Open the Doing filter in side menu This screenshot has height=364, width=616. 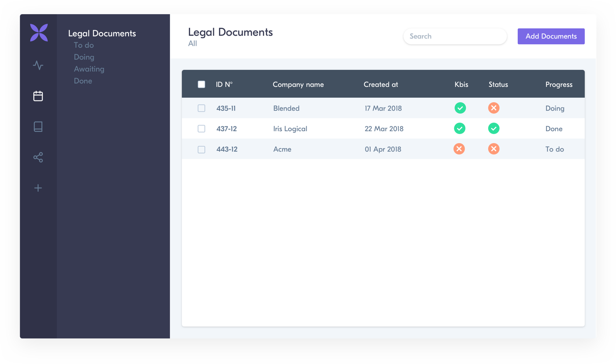pyautogui.click(x=84, y=57)
